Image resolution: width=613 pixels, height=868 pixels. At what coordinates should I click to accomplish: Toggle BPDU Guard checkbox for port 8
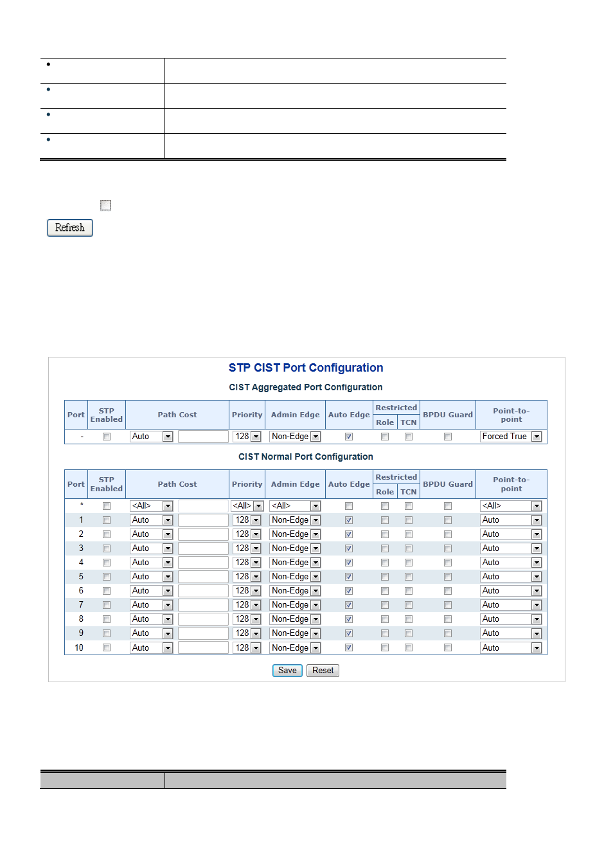448,619
